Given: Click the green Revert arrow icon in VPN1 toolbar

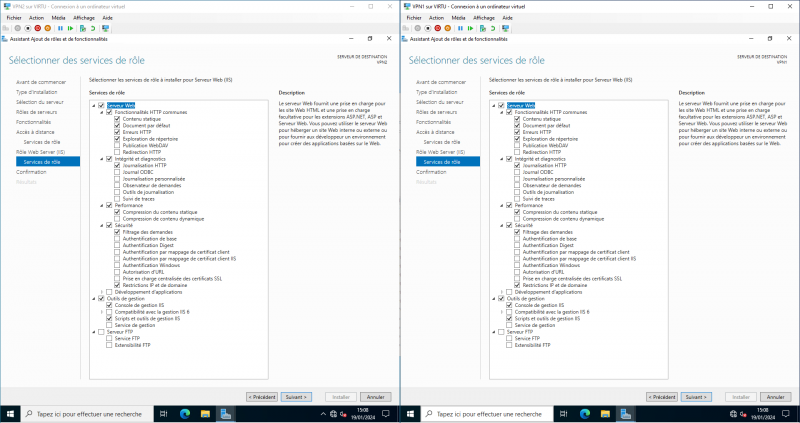Looking at the screenshot, I should 493,28.
